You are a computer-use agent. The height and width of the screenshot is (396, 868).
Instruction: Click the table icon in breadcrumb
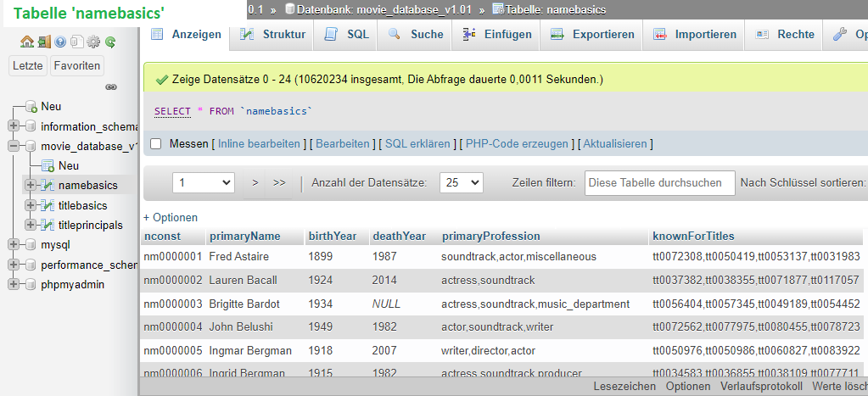[x=498, y=8]
